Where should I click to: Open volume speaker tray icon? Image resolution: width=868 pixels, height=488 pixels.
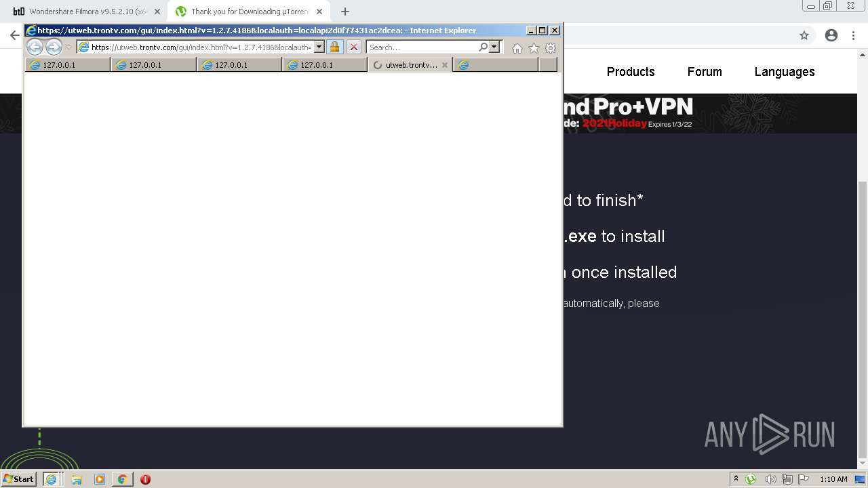point(770,479)
